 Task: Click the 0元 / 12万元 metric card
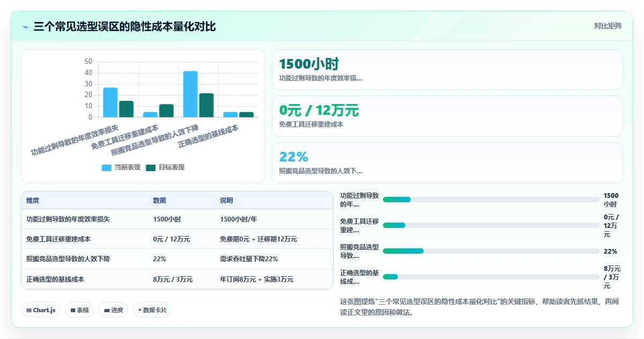pos(447,116)
